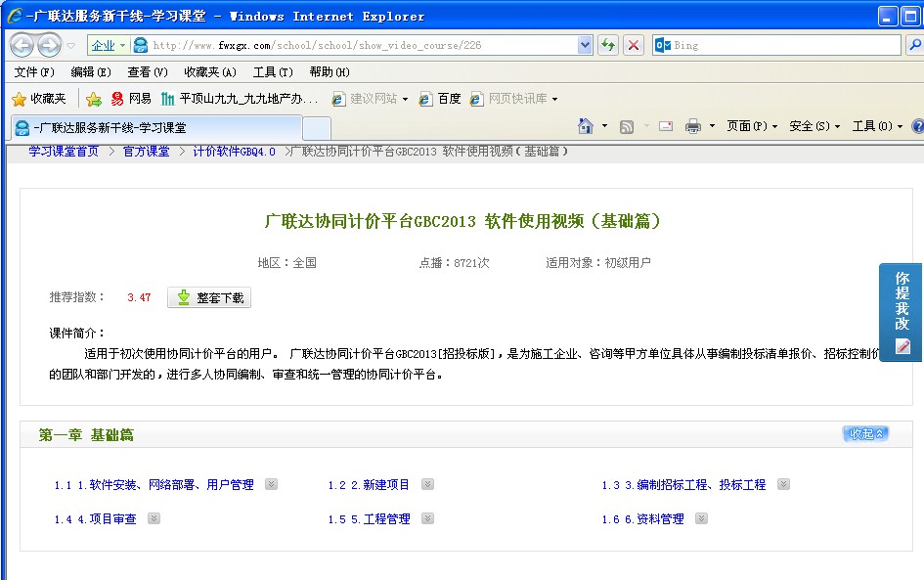Open lesson 1.6 资料管理

[643, 519]
